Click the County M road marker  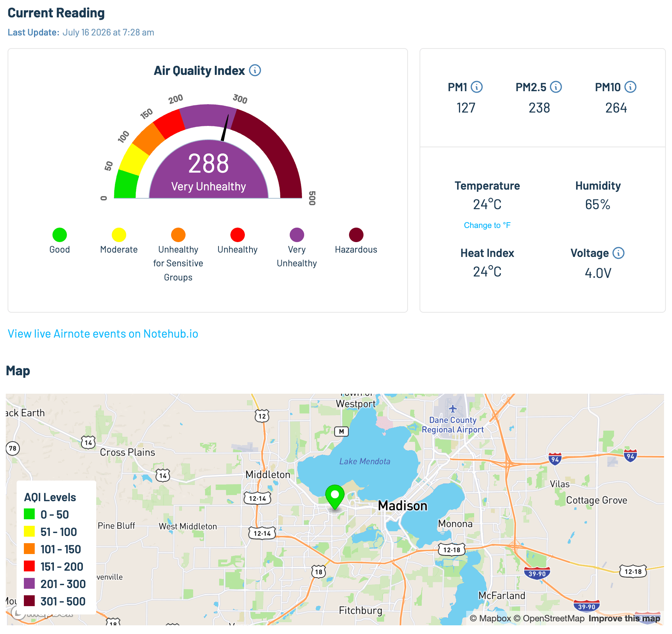(341, 431)
